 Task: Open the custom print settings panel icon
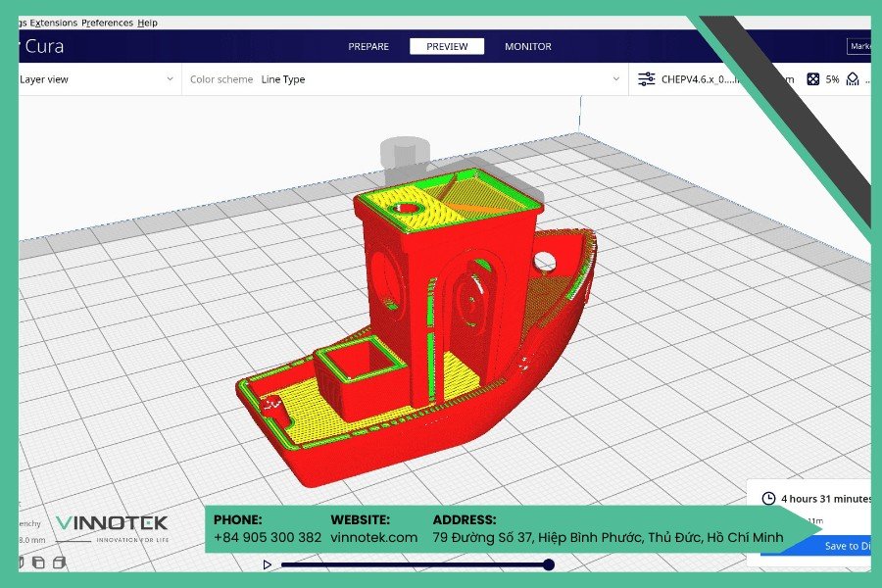645,78
